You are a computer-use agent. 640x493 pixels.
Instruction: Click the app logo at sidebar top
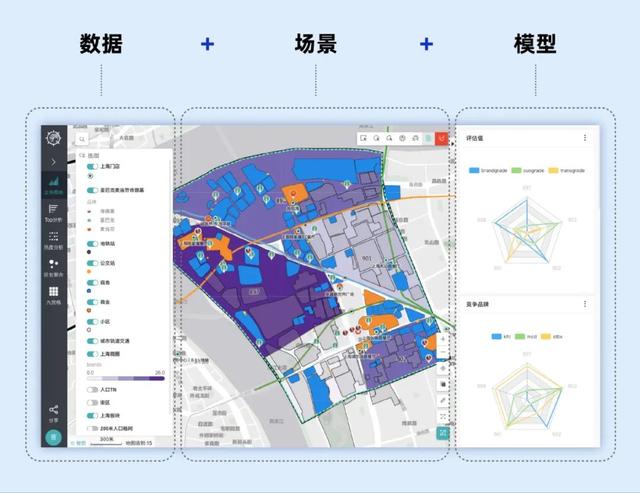pyautogui.click(x=53, y=138)
